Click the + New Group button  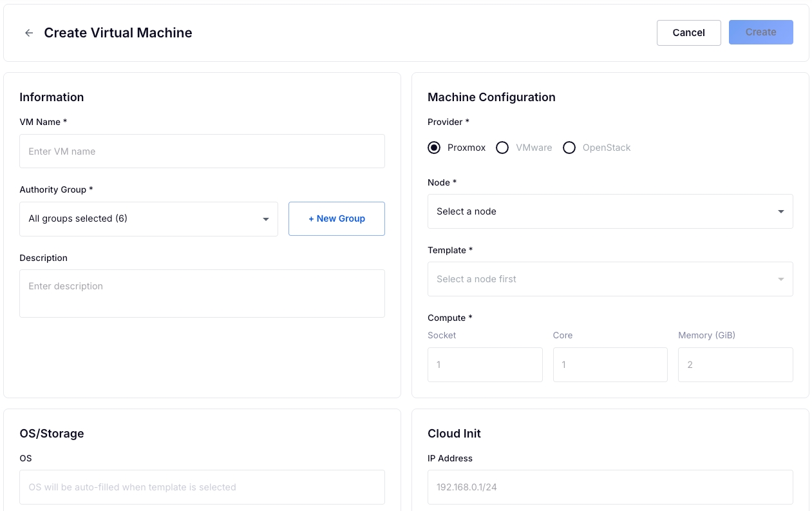(336, 218)
